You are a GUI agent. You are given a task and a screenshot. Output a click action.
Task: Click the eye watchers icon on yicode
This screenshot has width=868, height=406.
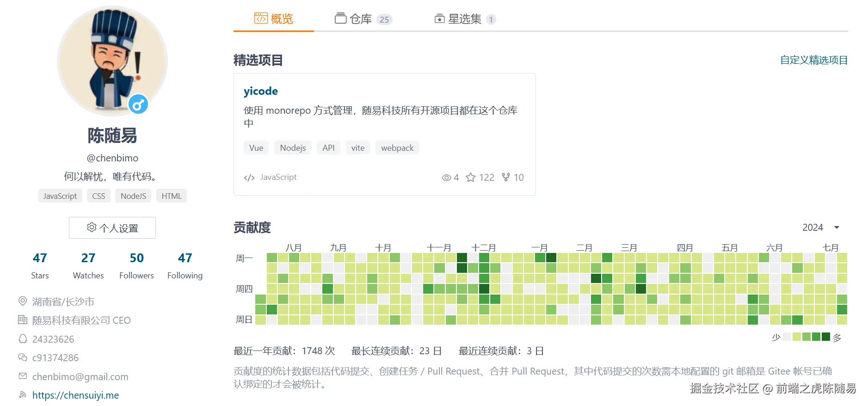tap(446, 178)
